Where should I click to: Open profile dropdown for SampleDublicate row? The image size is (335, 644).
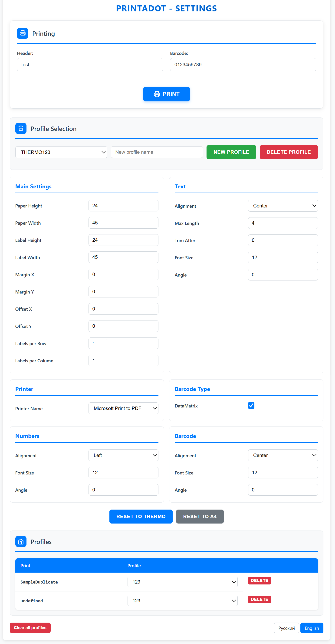(182, 582)
